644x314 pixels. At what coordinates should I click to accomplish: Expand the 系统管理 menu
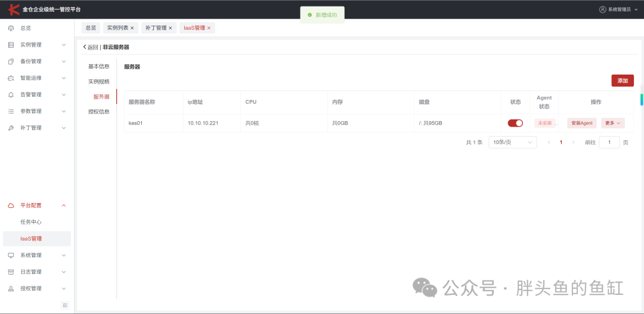pos(64,255)
